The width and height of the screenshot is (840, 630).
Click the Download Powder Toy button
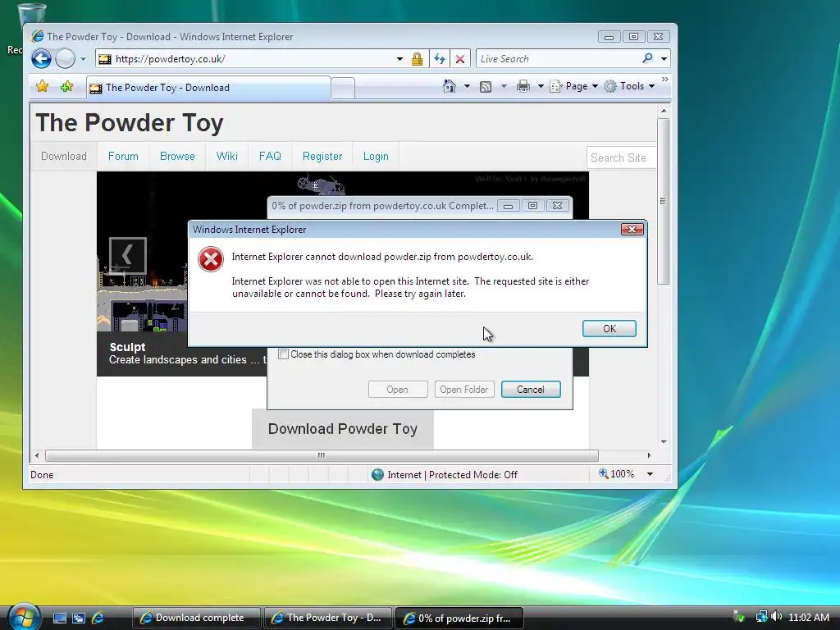tap(343, 429)
